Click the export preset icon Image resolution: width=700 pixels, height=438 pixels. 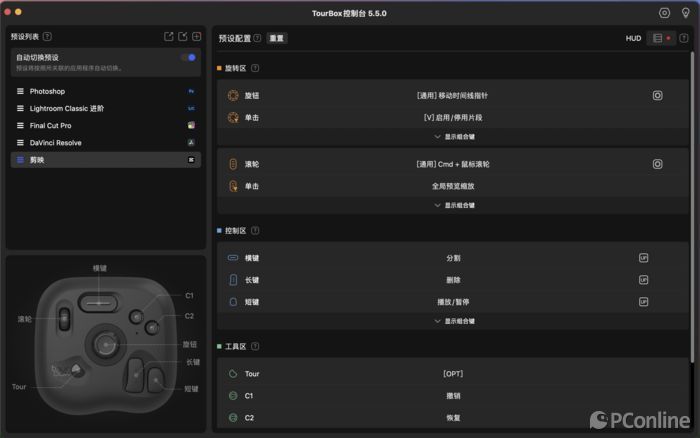coord(168,37)
